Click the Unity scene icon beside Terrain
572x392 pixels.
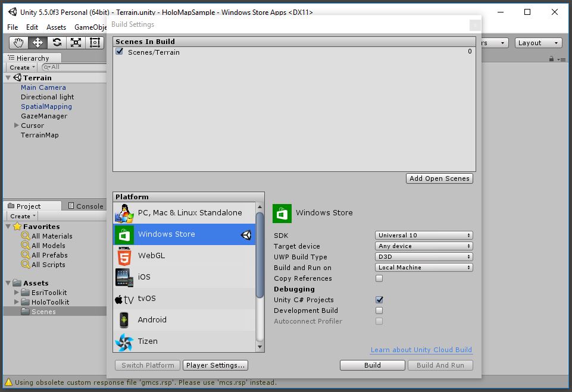pos(17,77)
